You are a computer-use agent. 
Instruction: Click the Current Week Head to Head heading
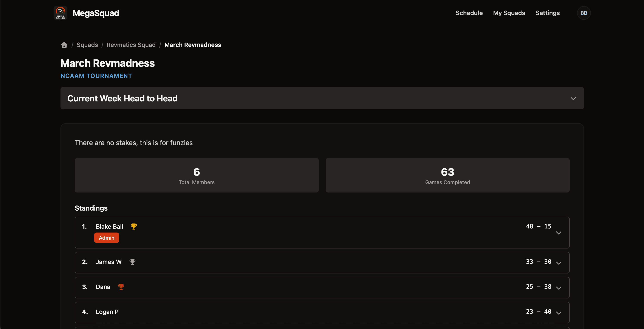(122, 98)
